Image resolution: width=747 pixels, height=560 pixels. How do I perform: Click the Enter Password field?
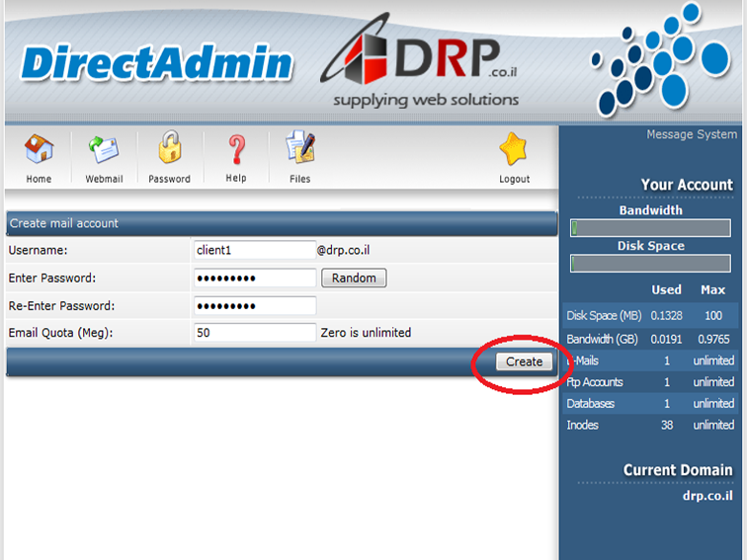254,279
